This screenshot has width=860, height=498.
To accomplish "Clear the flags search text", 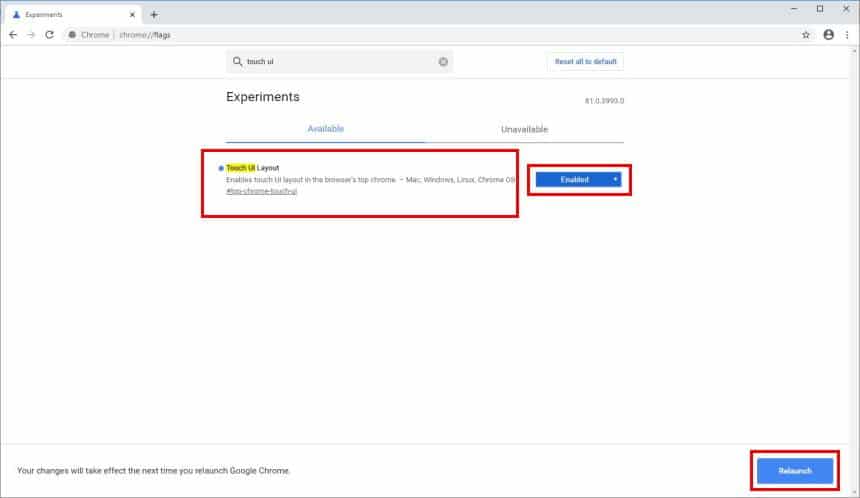I will [x=443, y=61].
